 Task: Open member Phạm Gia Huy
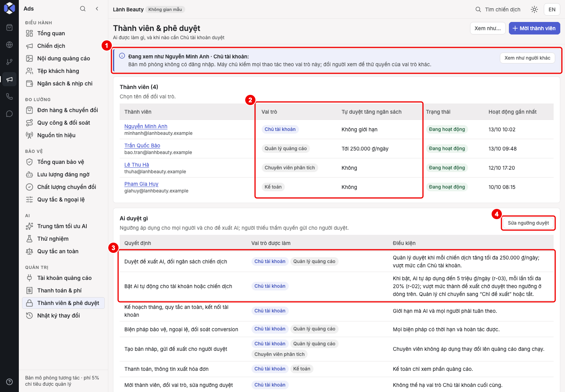(141, 184)
